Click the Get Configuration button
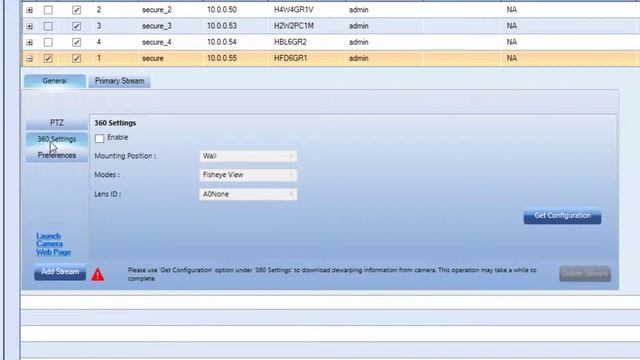This screenshot has height=360, width=640. click(562, 216)
